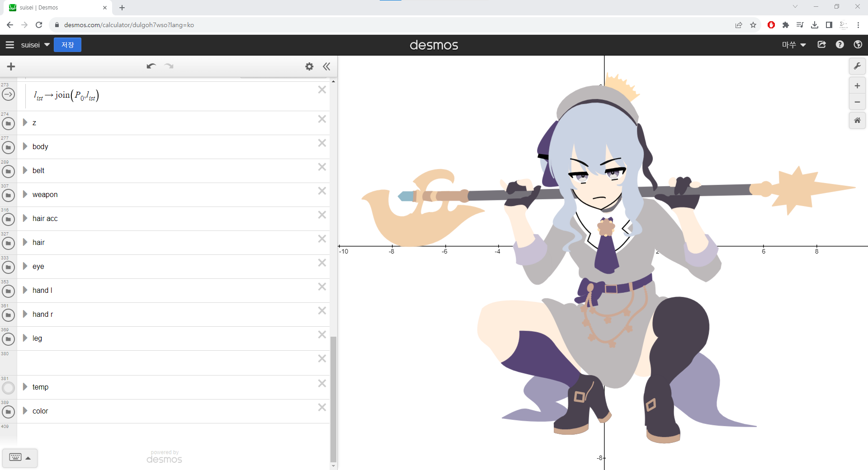Image resolution: width=868 pixels, height=470 pixels.
Task: Delete the join action expression
Action: (322, 89)
